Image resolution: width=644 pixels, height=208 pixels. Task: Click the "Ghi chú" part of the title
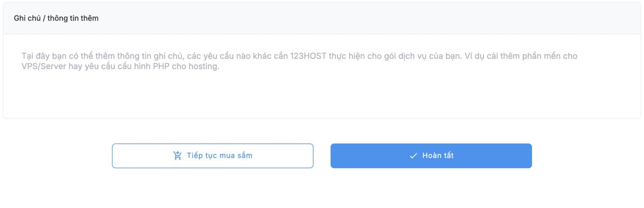(x=27, y=18)
